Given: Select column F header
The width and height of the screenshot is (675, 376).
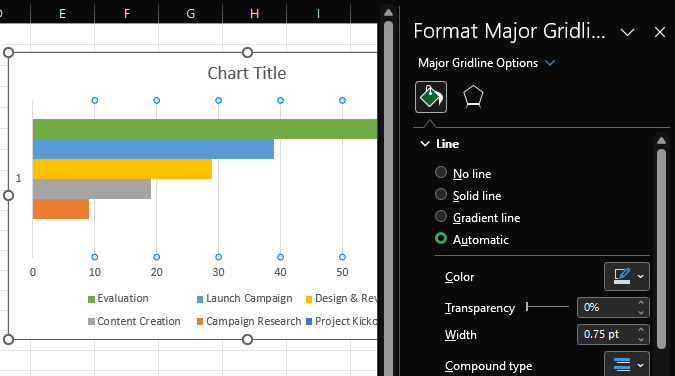Looking at the screenshot, I should coord(127,14).
